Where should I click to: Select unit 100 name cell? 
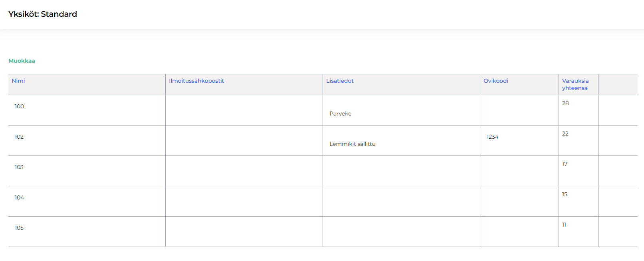coord(19,106)
